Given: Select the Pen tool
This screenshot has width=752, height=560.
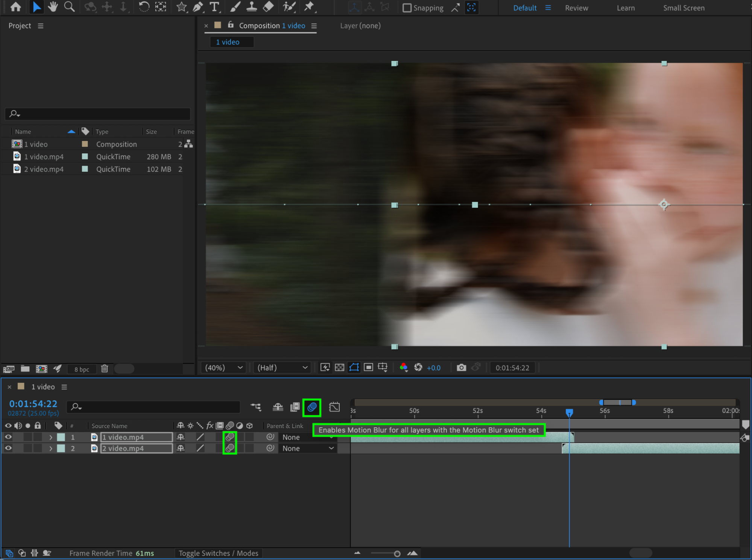Looking at the screenshot, I should coord(198,7).
